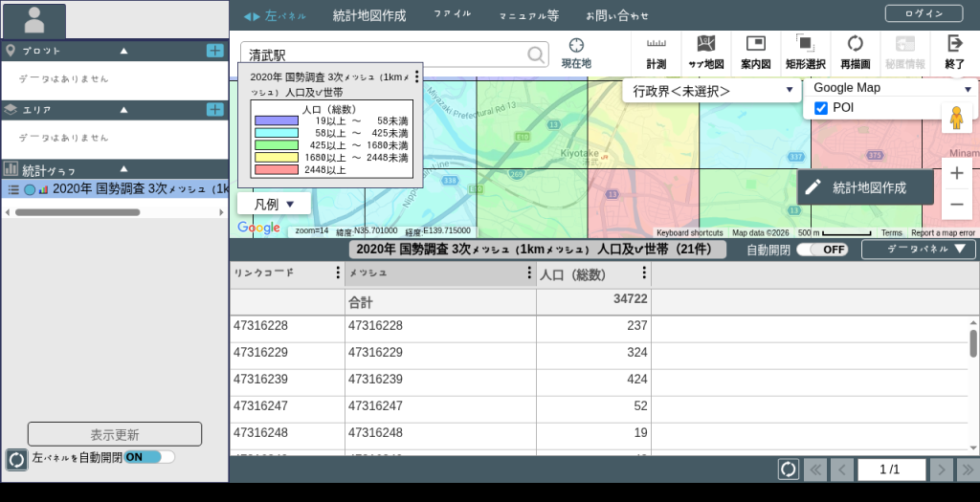
Task: Open the サブ地図 sub map
Action: (705, 54)
